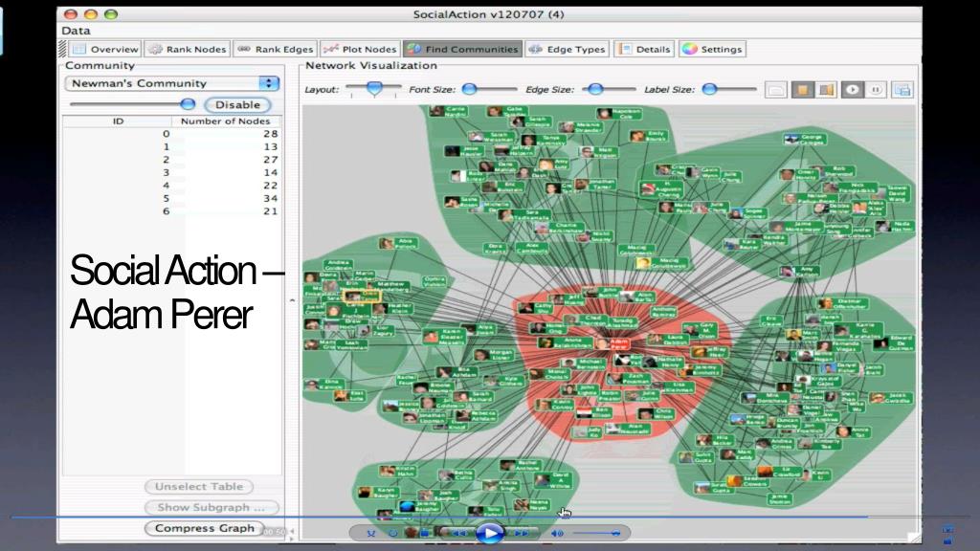
Task: Click the Label Size slider handle
Action: click(x=709, y=89)
